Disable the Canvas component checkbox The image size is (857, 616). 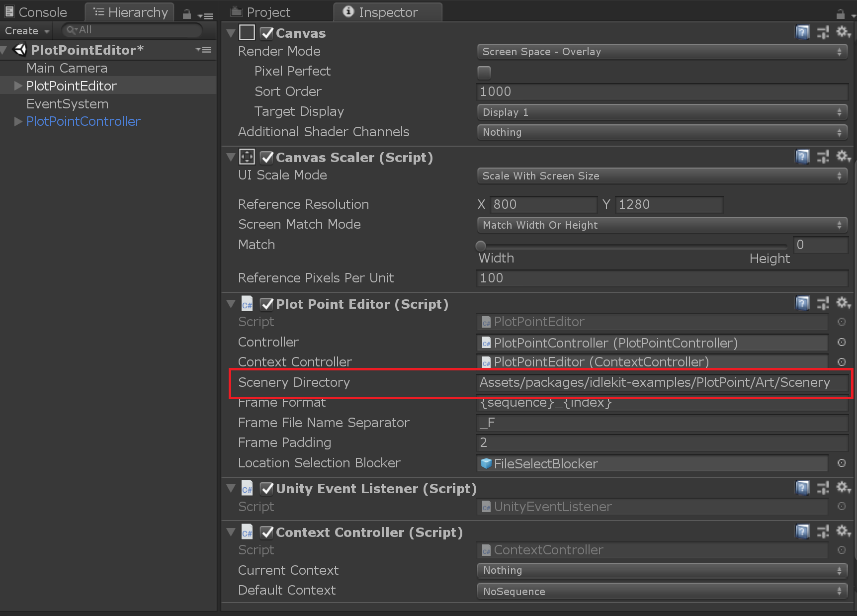click(x=266, y=32)
